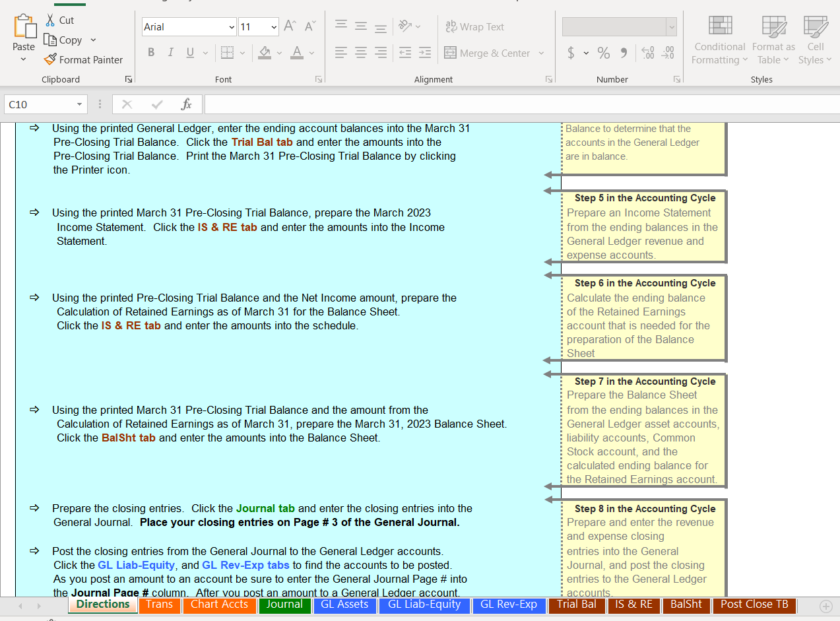Screen dimensions: 840x621
Task: Open Conditional Formatting menu
Action: [720, 40]
